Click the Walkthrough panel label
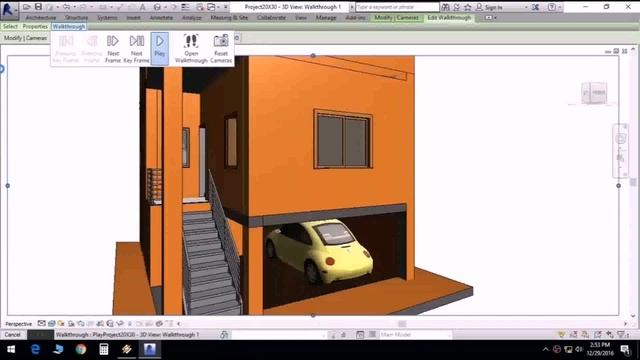This screenshot has height=360, width=640. click(x=69, y=26)
